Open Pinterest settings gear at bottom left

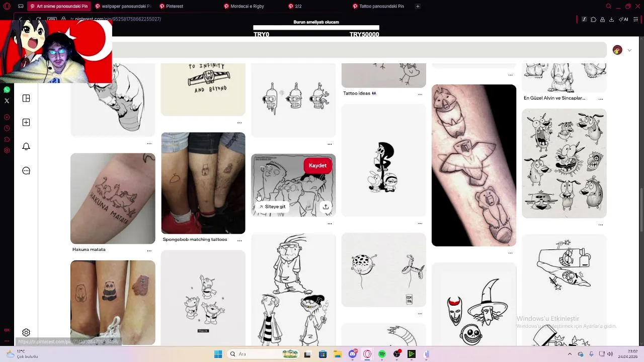[26, 332]
